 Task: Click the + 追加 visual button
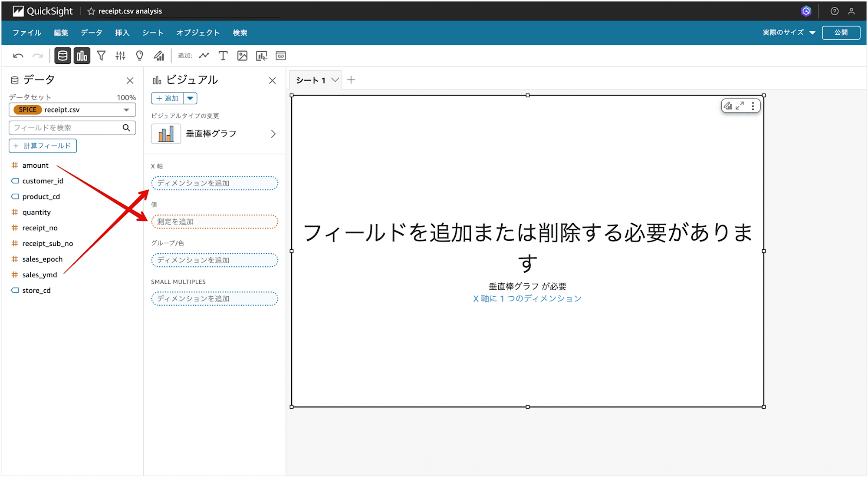coord(168,98)
